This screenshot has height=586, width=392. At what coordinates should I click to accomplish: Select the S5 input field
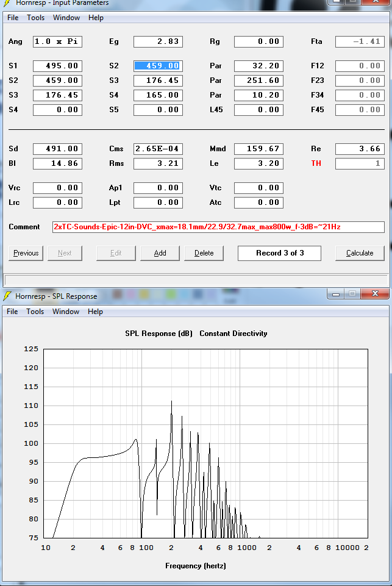[x=158, y=110]
